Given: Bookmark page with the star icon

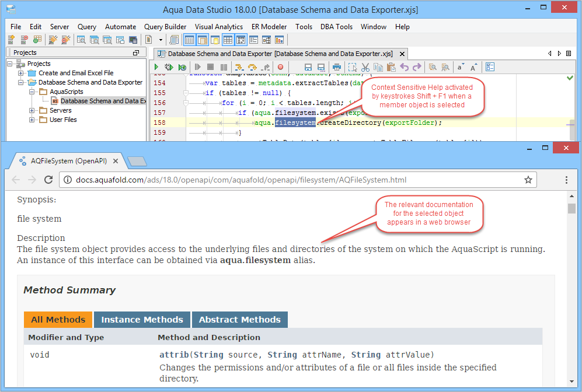Looking at the screenshot, I should coord(528,180).
